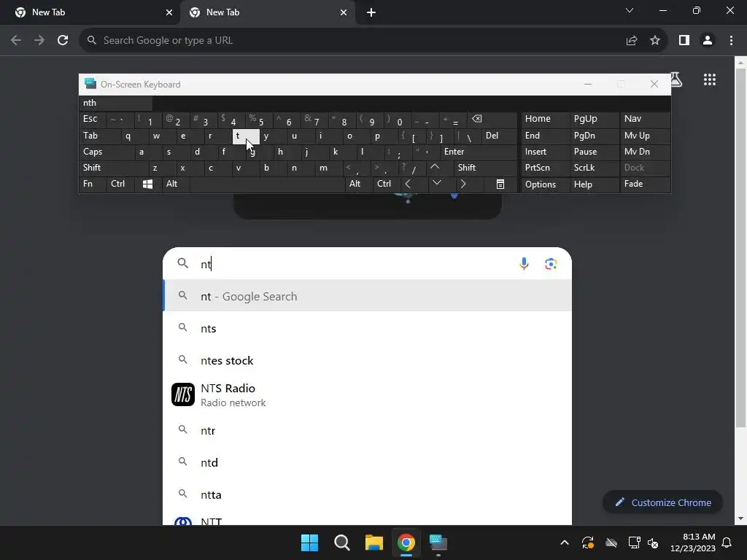Bookmark this tab with the star icon
747x560 pixels.
pos(655,41)
